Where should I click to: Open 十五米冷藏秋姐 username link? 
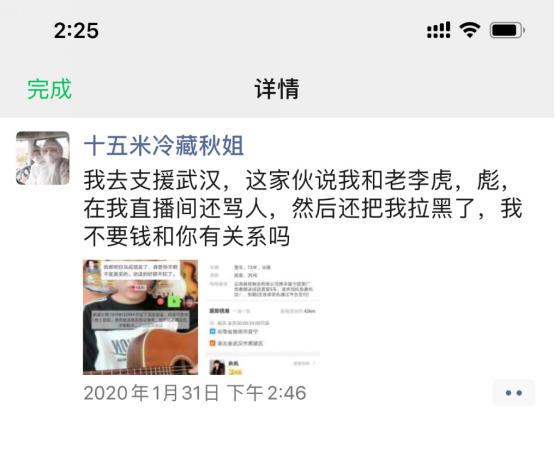(164, 145)
